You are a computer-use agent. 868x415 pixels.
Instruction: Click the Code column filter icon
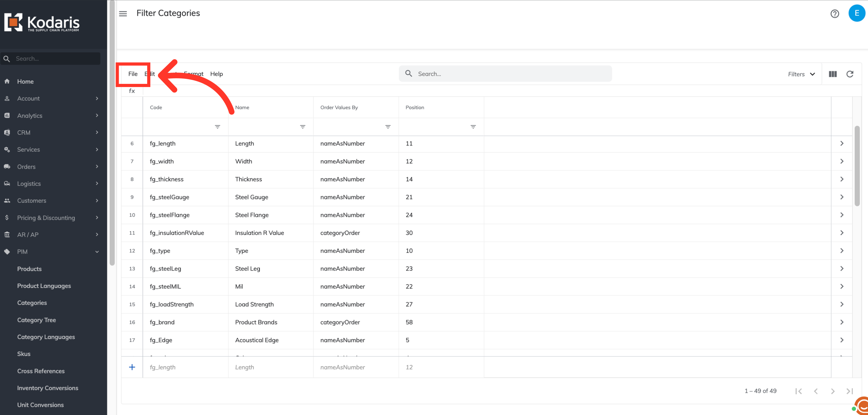tap(217, 126)
